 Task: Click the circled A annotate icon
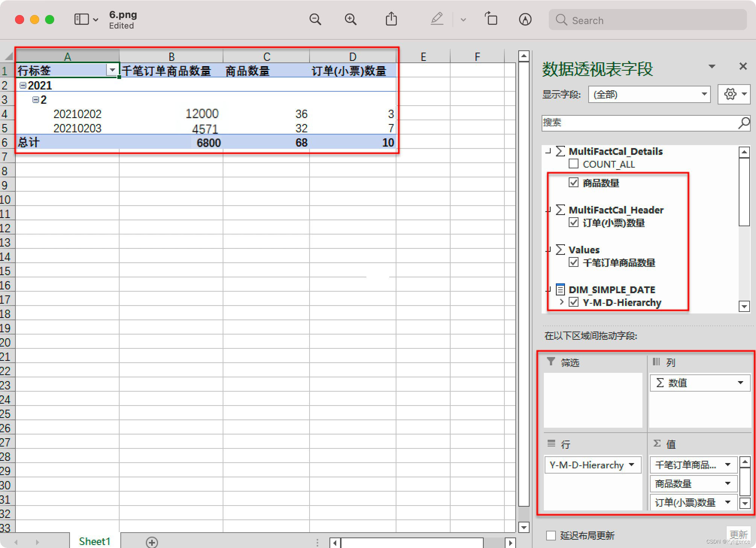tap(525, 19)
